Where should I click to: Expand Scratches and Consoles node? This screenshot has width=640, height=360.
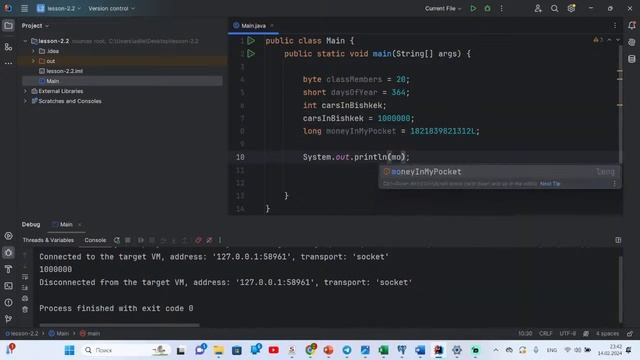pos(25,101)
